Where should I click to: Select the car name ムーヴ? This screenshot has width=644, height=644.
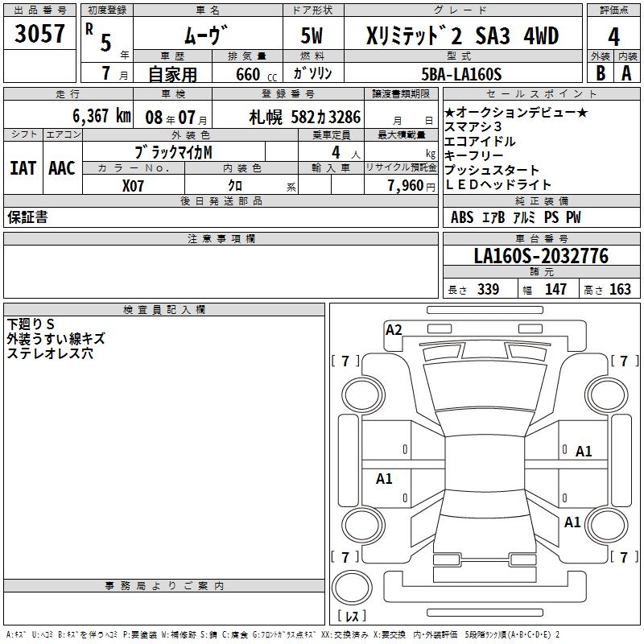pyautogui.click(x=206, y=35)
